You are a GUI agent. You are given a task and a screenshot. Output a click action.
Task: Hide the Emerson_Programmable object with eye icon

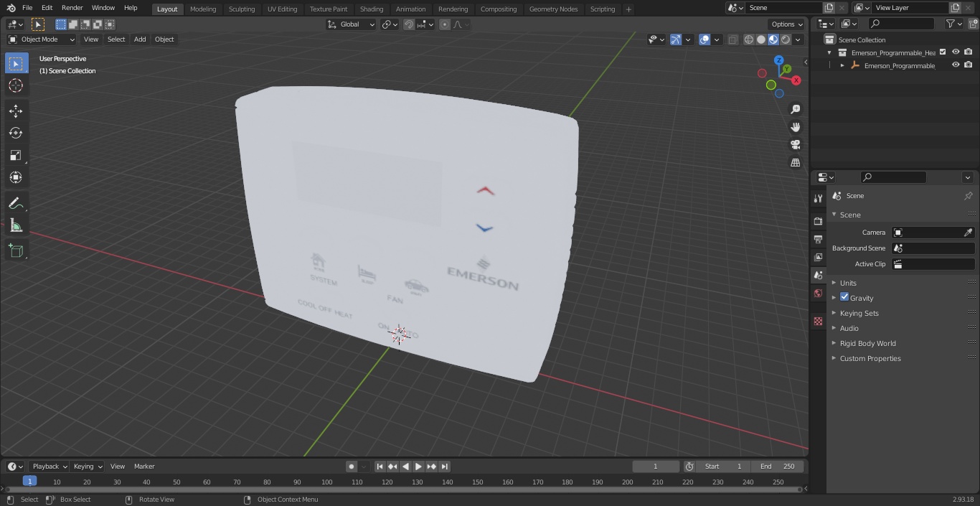[956, 65]
